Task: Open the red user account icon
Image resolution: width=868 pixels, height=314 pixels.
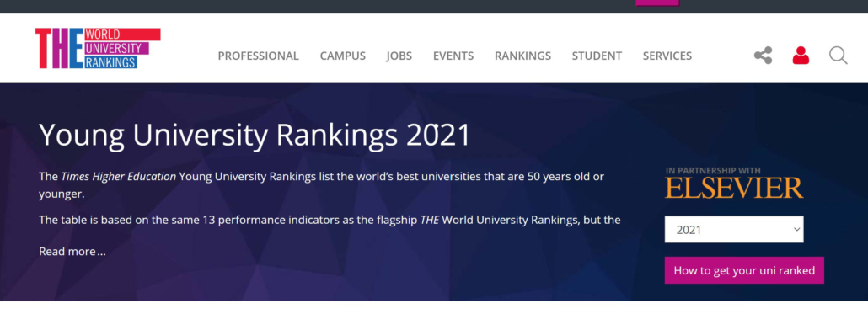Action: (801, 56)
